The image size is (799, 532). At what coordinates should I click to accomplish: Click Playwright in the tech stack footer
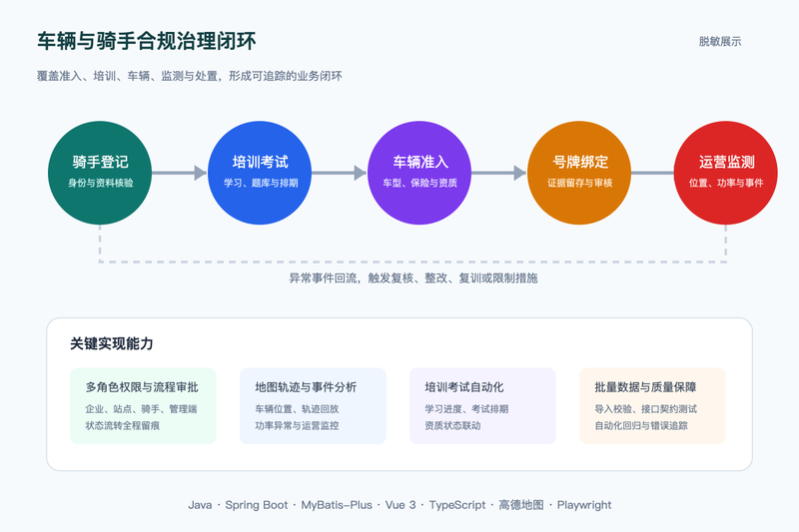coord(584,505)
